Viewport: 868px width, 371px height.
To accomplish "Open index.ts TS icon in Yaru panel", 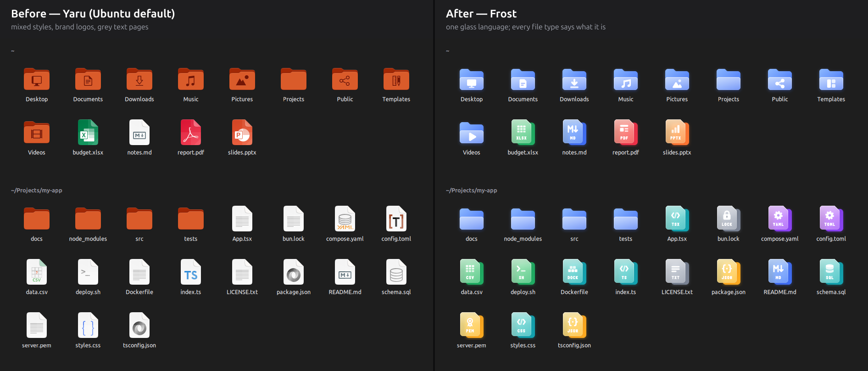I will [191, 272].
